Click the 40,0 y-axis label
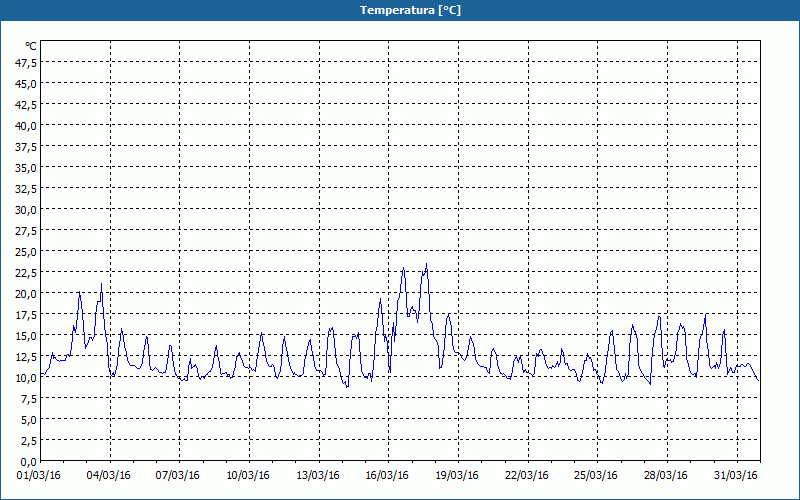The height and width of the screenshot is (500, 800). point(27,126)
